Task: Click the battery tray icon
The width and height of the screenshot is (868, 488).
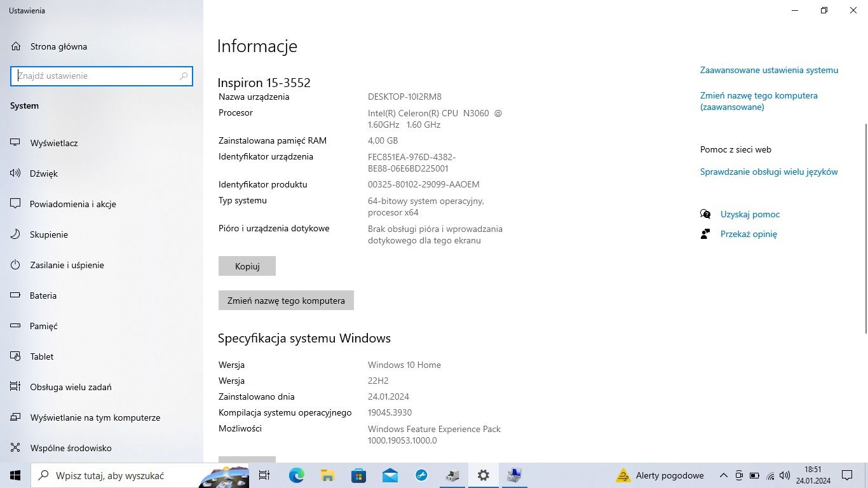Action: pos(754,475)
